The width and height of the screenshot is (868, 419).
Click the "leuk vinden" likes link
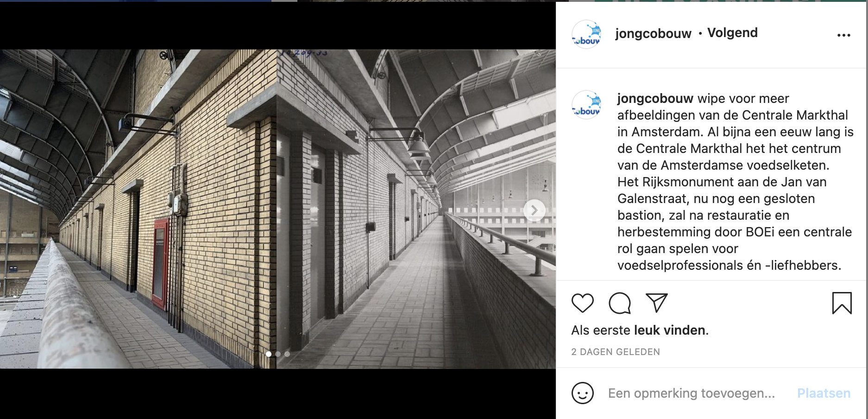coord(671,330)
